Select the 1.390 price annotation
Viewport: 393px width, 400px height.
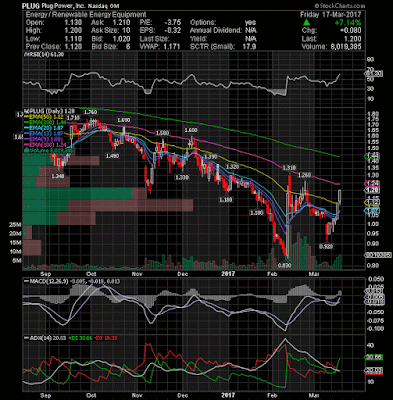click(x=211, y=157)
